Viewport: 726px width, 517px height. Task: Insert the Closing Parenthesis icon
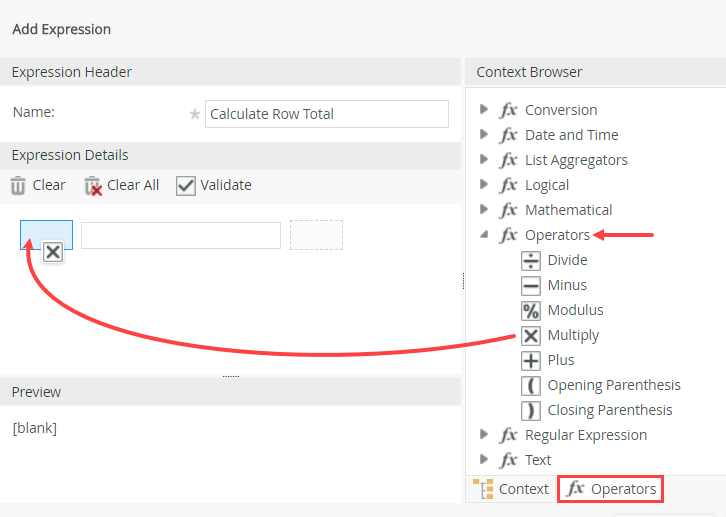(531, 410)
